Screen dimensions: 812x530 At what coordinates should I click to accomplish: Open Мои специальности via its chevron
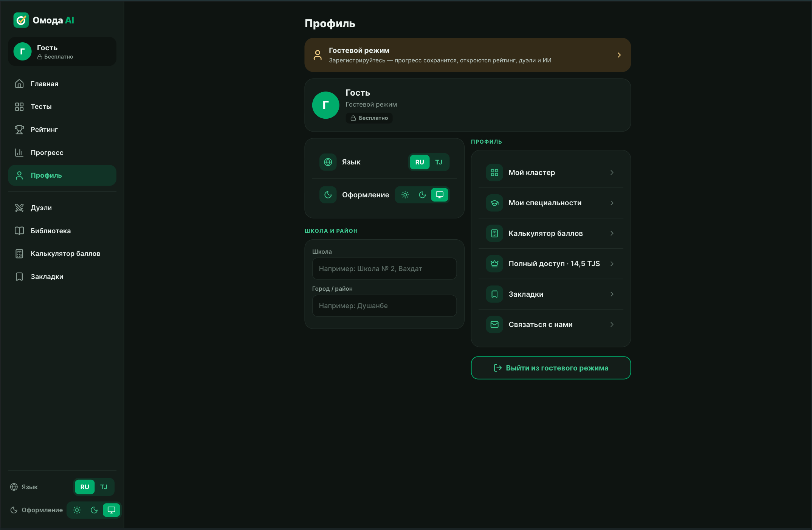(x=612, y=203)
